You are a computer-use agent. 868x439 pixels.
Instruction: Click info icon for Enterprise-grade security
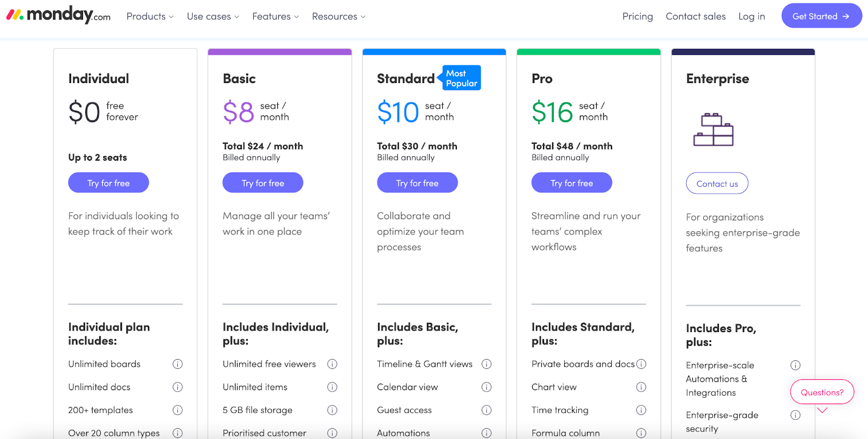click(x=795, y=415)
